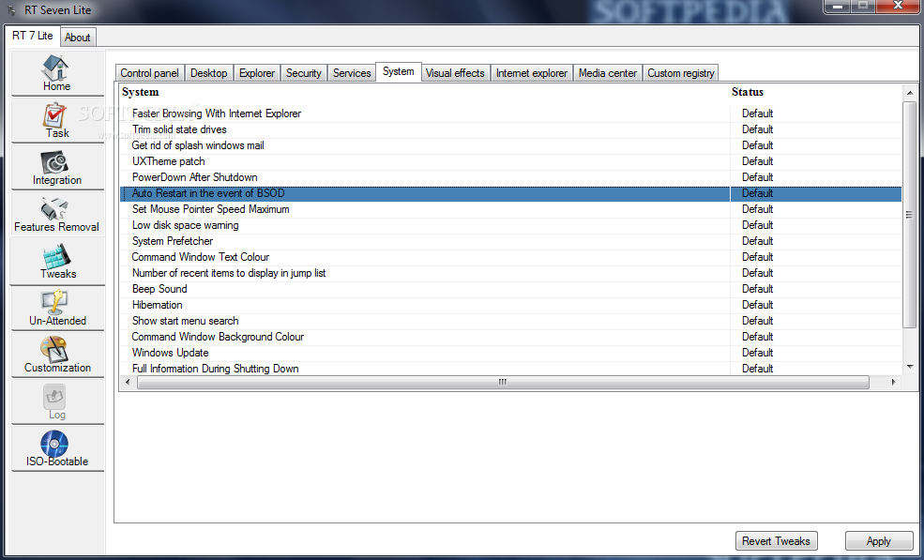Click the horizontal scrollbar thumb
This screenshot has width=924, height=560.
pos(503,382)
